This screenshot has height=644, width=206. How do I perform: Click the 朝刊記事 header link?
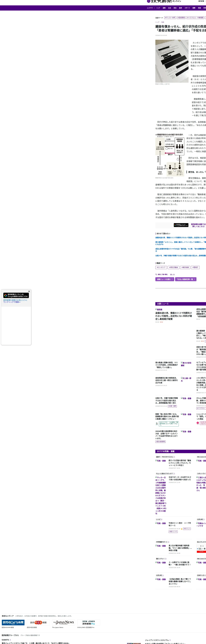[201, 1]
